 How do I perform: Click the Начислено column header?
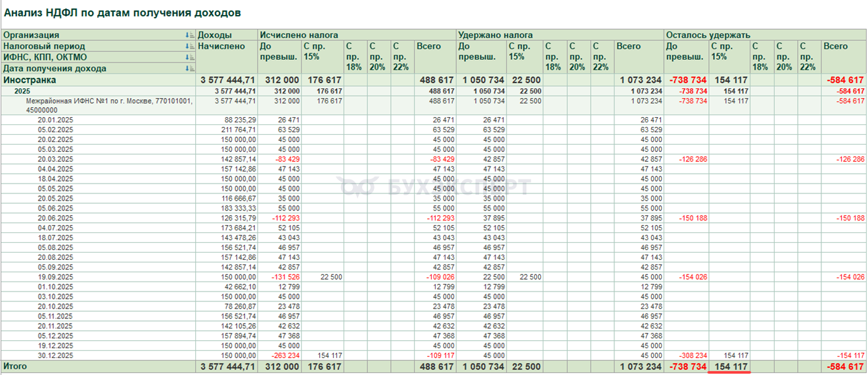point(221,47)
